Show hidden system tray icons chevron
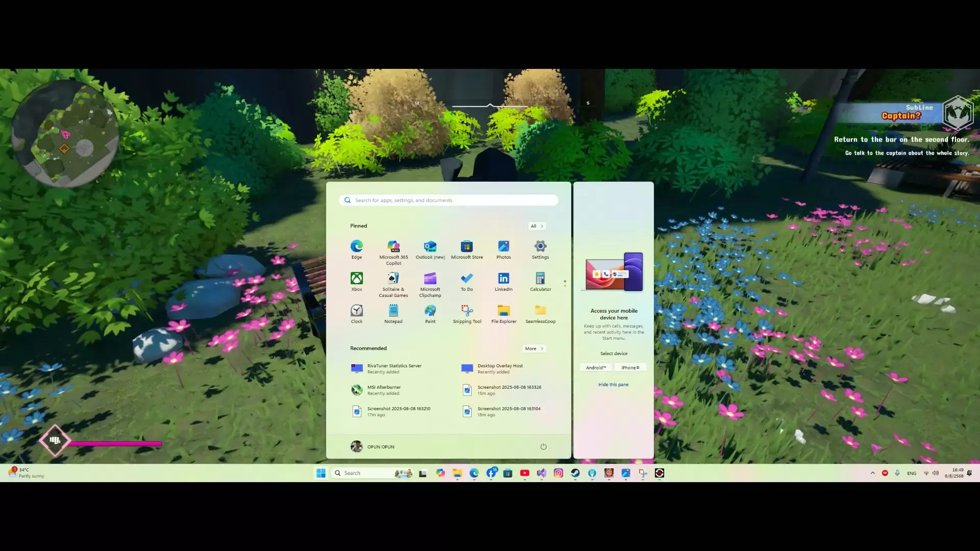 [x=872, y=473]
